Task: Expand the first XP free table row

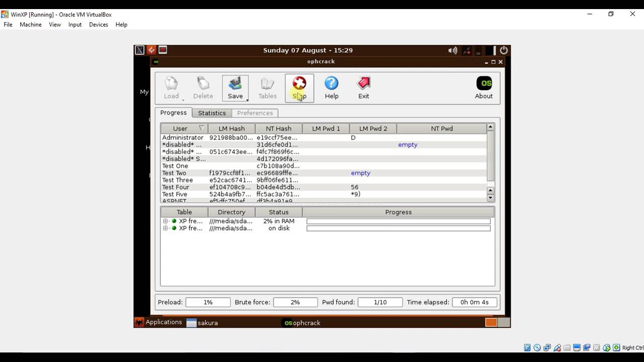Action: pos(166,221)
